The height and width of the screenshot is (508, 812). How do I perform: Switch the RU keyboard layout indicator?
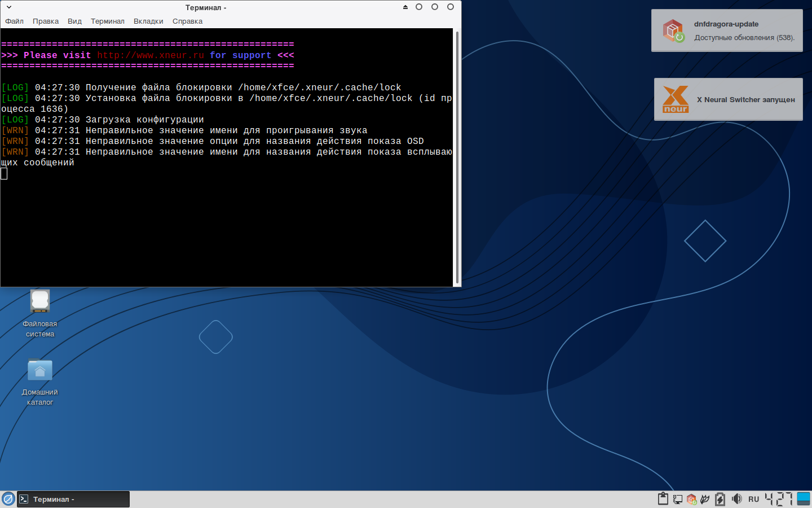[x=754, y=499]
